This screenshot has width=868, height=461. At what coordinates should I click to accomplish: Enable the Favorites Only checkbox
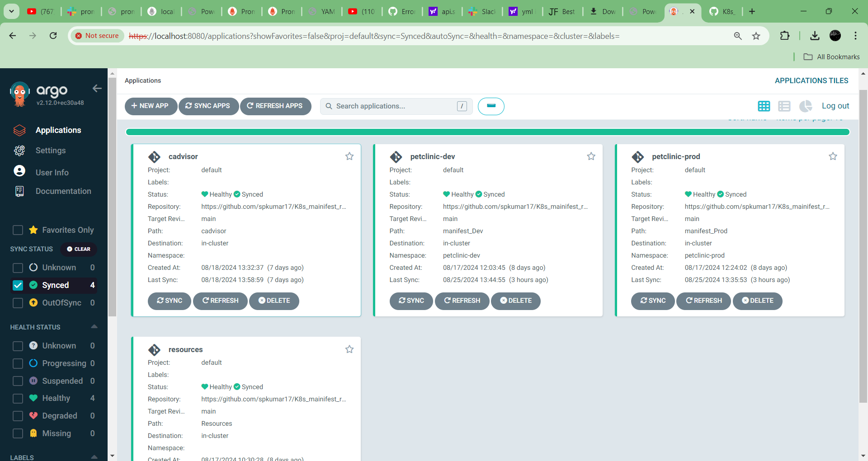point(18,230)
